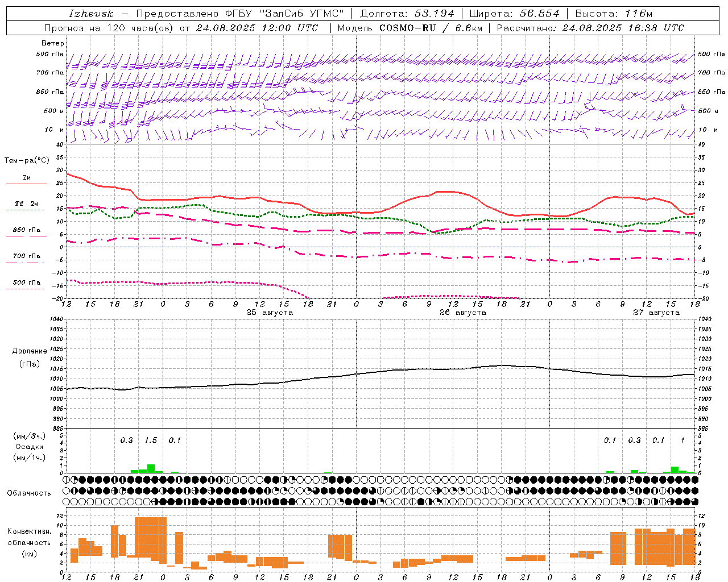
Task: Click the Izhevsk station name in the header
Action: pos(91,14)
